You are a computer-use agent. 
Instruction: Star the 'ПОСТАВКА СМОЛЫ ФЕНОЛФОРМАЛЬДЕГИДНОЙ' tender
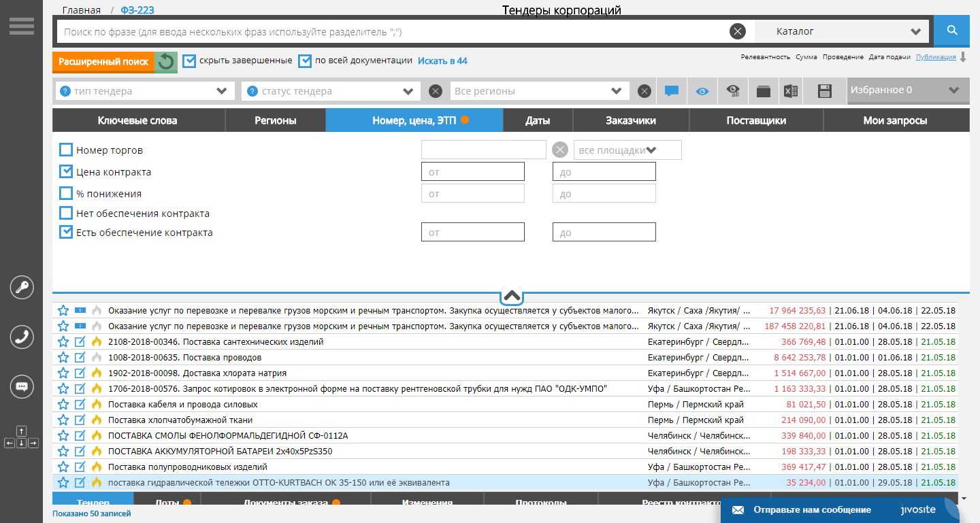click(63, 435)
